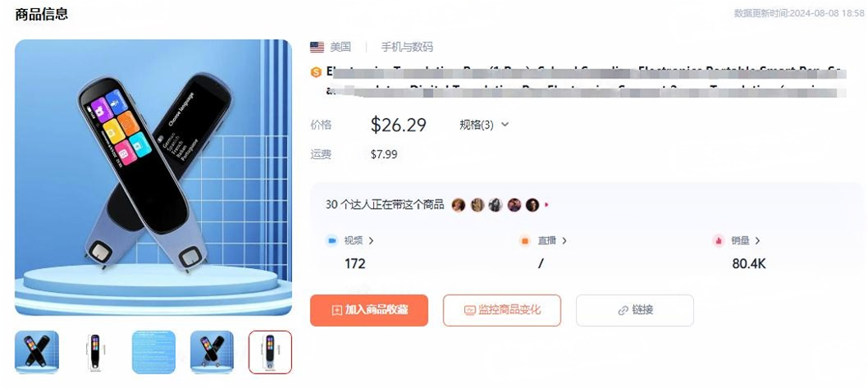This screenshot has height=388, width=868.
Task: Select the second thumbnail showing a single pen
Action: (x=95, y=352)
